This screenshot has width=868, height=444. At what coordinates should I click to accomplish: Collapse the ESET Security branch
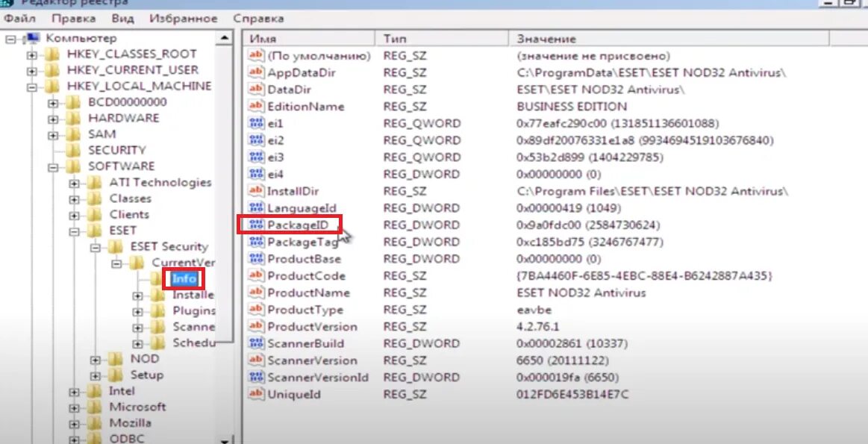pyautogui.click(x=94, y=246)
